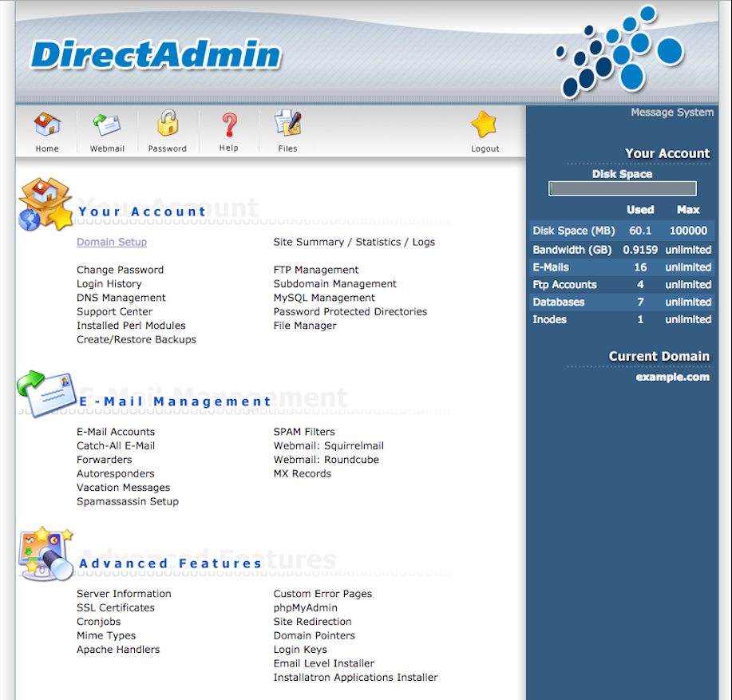This screenshot has height=700, width=732.
Task: Click the Disk Space (MB) row label
Action: [x=574, y=231]
